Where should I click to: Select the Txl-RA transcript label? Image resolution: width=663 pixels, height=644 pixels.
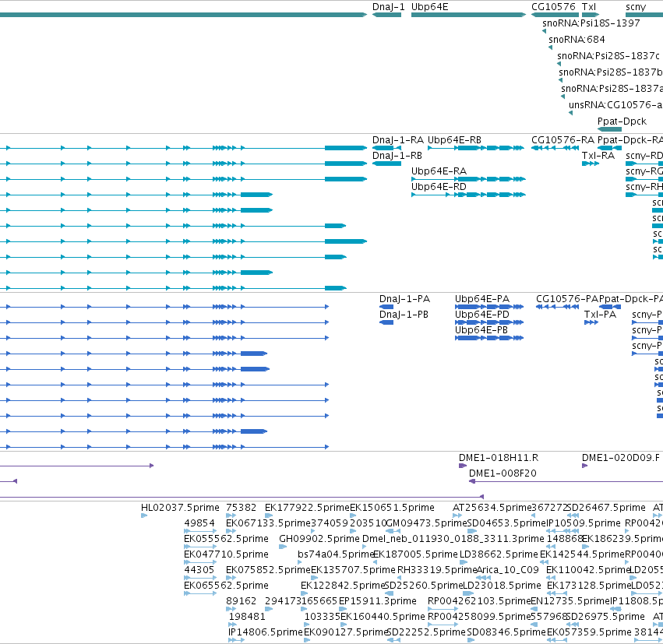pyautogui.click(x=598, y=156)
